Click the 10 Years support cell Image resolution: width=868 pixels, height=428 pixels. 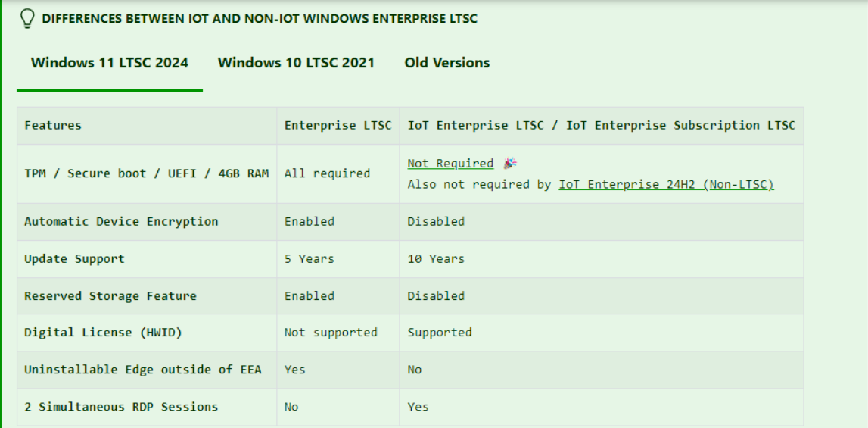[436, 258]
